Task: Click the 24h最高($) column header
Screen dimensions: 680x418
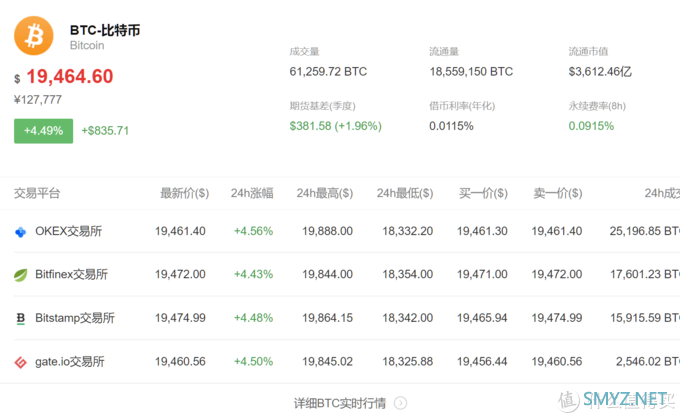Action: (x=324, y=193)
